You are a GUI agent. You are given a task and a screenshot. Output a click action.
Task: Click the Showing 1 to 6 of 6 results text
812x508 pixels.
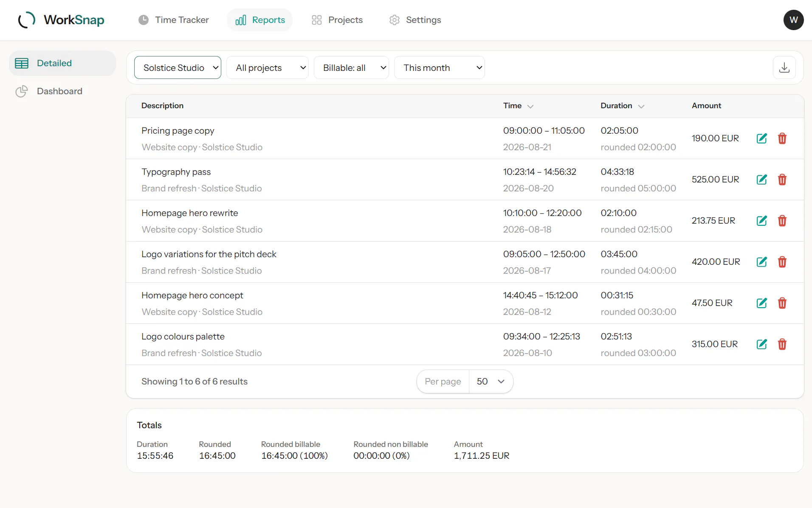(195, 382)
